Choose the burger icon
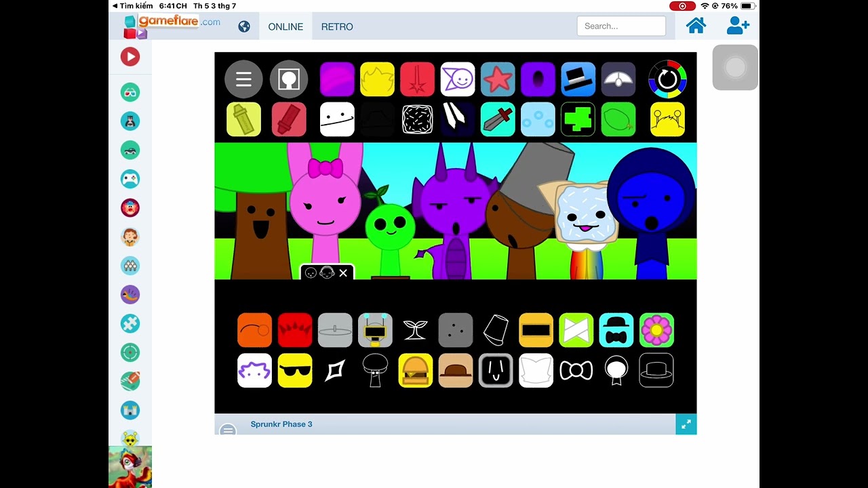This screenshot has width=868, height=488. click(416, 371)
